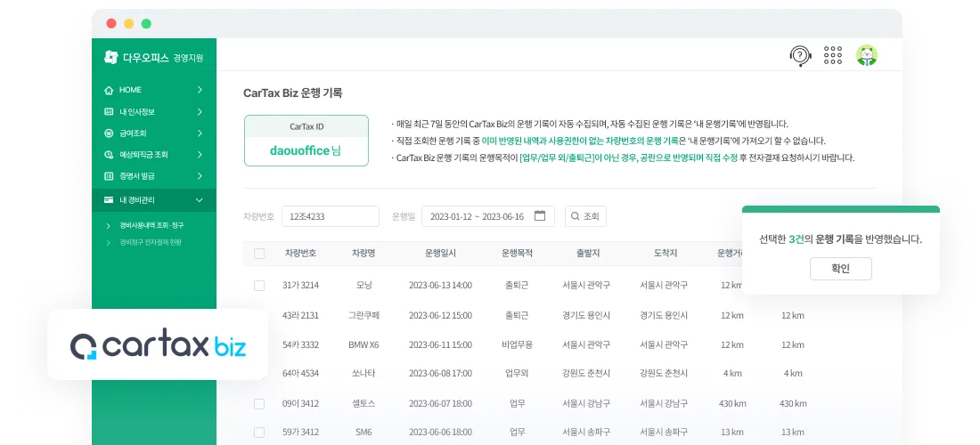Screen dimensions: 980x445
Task: Click the 급여조회 sidebar icon
Action: coord(109,133)
